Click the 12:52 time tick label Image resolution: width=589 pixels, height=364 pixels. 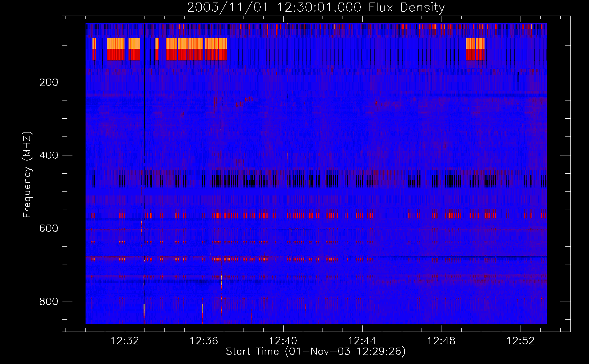(x=521, y=341)
